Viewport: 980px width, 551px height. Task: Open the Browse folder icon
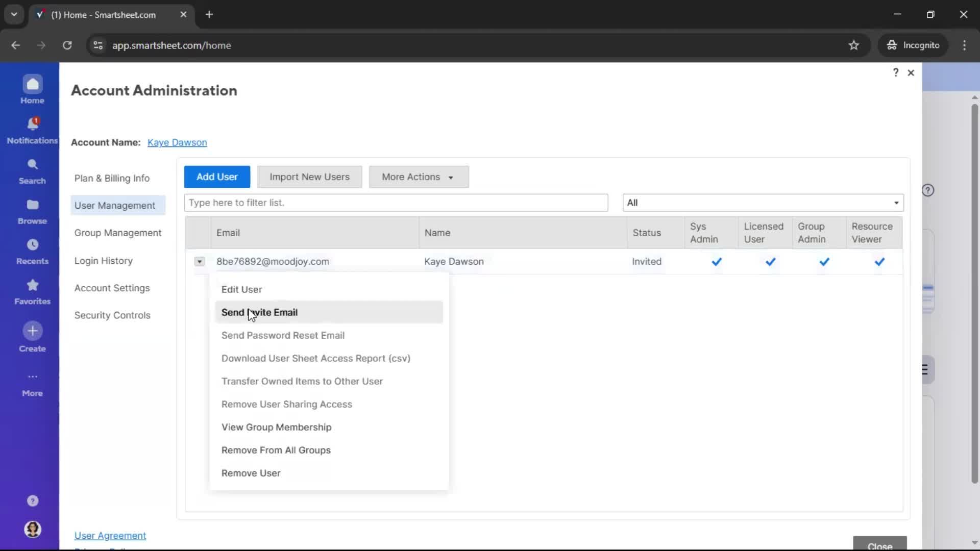[x=32, y=205]
